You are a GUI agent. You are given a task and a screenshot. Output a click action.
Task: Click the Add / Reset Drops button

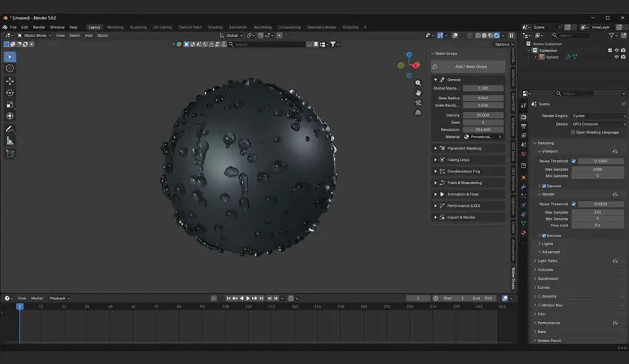point(468,66)
